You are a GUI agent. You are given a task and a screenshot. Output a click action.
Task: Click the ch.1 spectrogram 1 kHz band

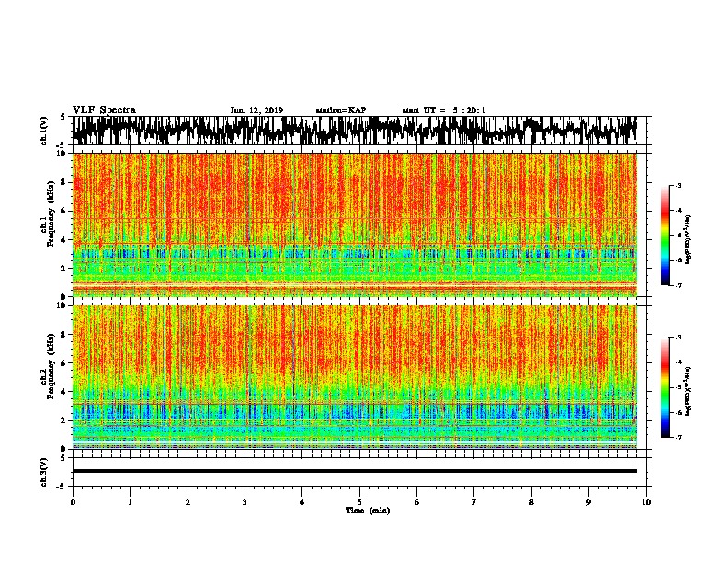(x=354, y=282)
